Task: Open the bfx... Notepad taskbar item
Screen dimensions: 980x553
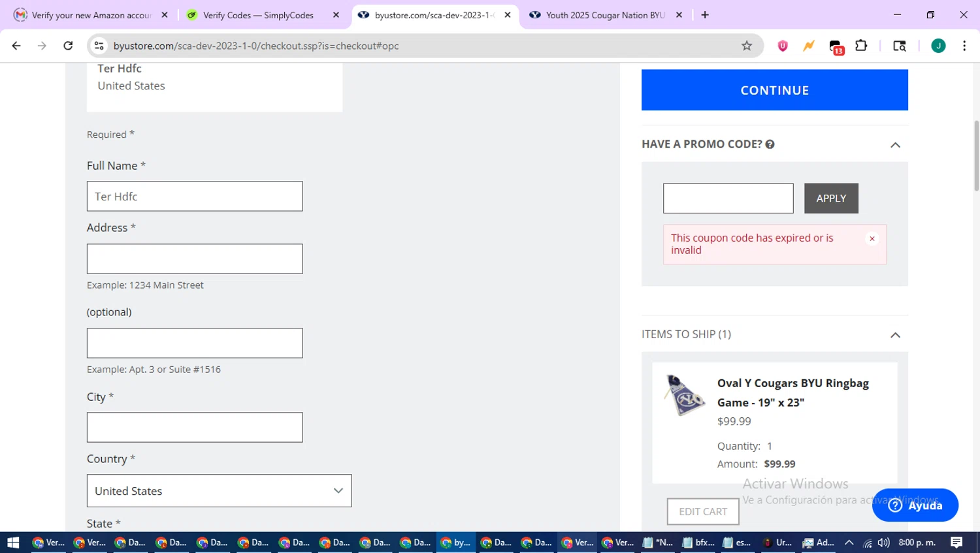Action: 698,543
